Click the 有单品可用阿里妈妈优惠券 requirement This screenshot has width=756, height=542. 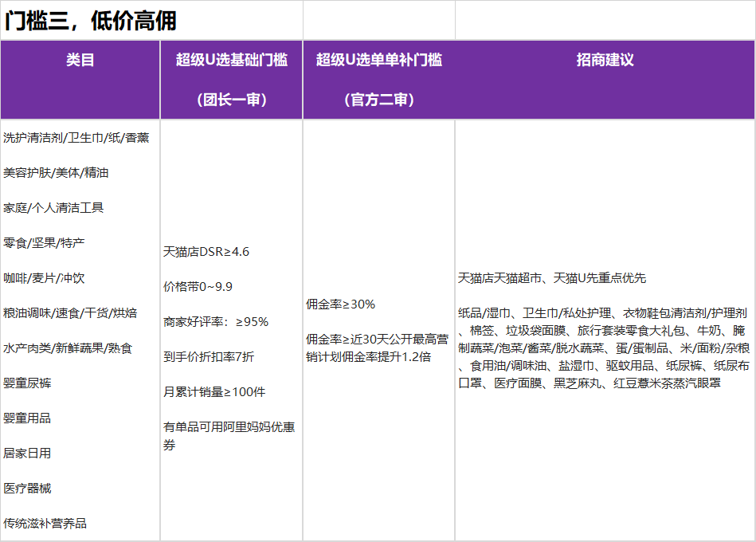pos(229,436)
